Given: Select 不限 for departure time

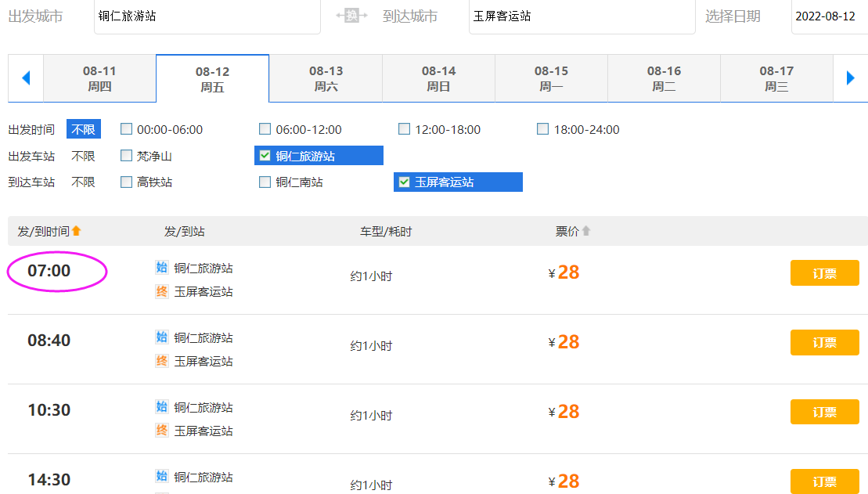Looking at the screenshot, I should coord(84,129).
